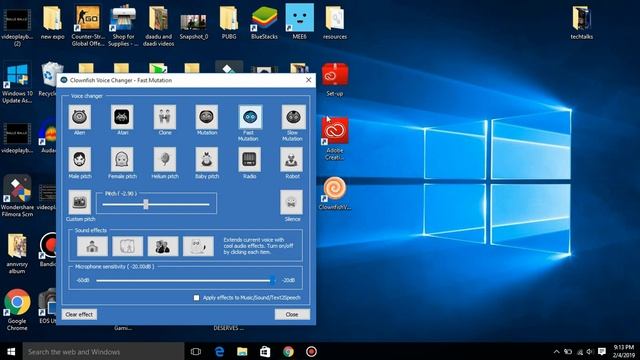Open the Microsoft Store taskbar icon
The width and height of the screenshot is (640, 360).
(x=265, y=351)
